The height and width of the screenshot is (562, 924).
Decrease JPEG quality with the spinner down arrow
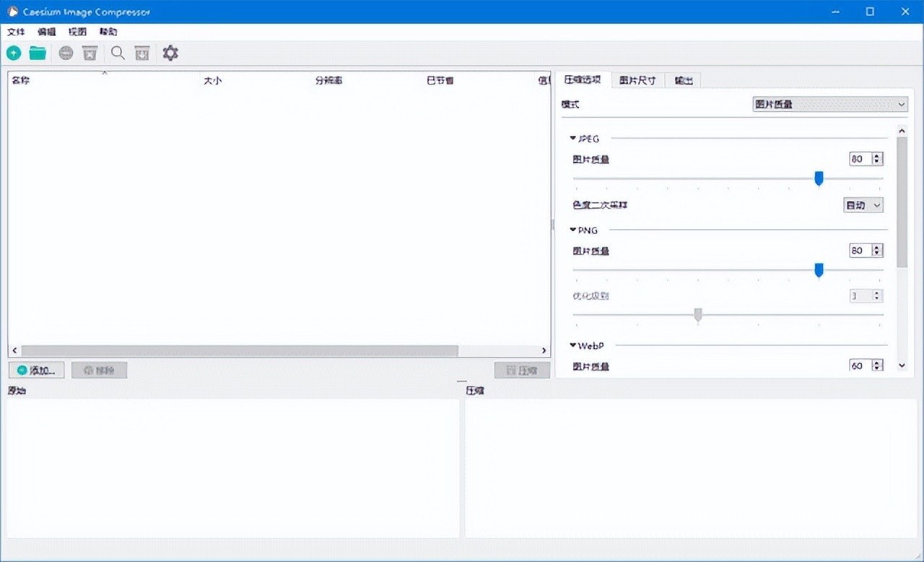(x=877, y=163)
